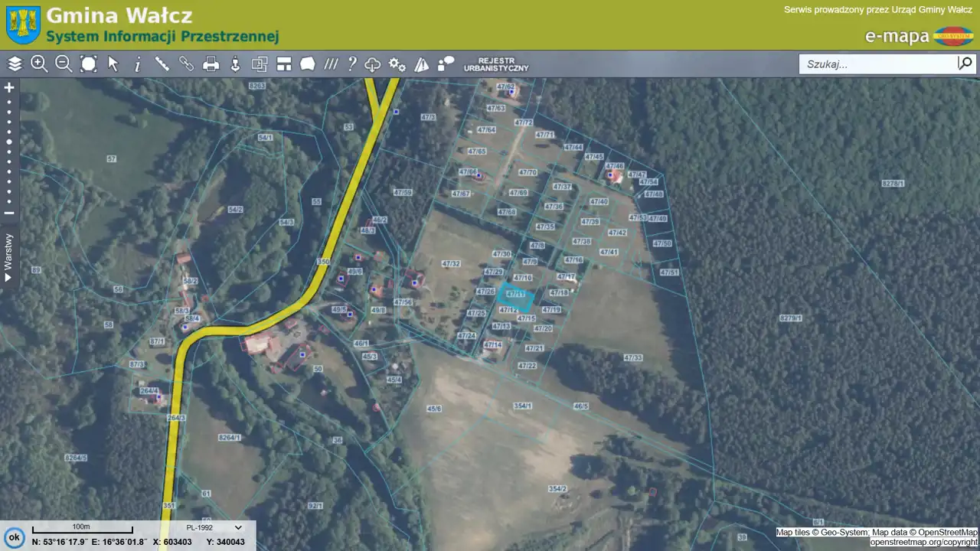Image resolution: width=980 pixels, height=551 pixels.
Task: Open the print map icon
Action: pos(211,64)
